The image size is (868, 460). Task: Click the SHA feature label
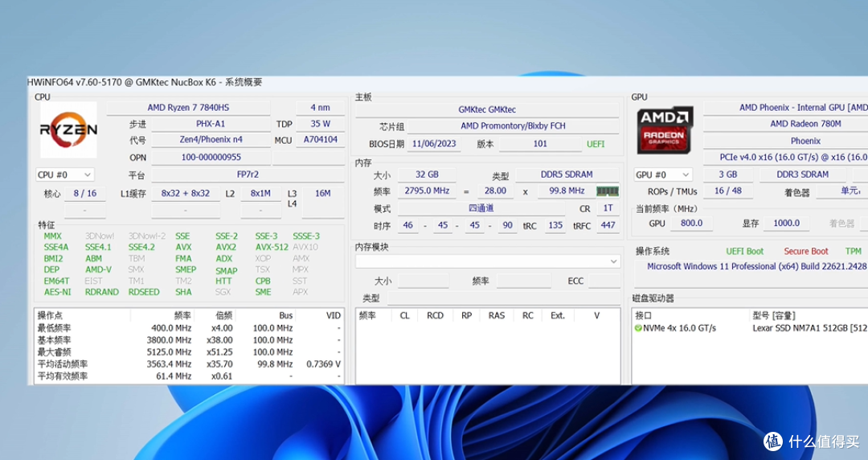183,292
